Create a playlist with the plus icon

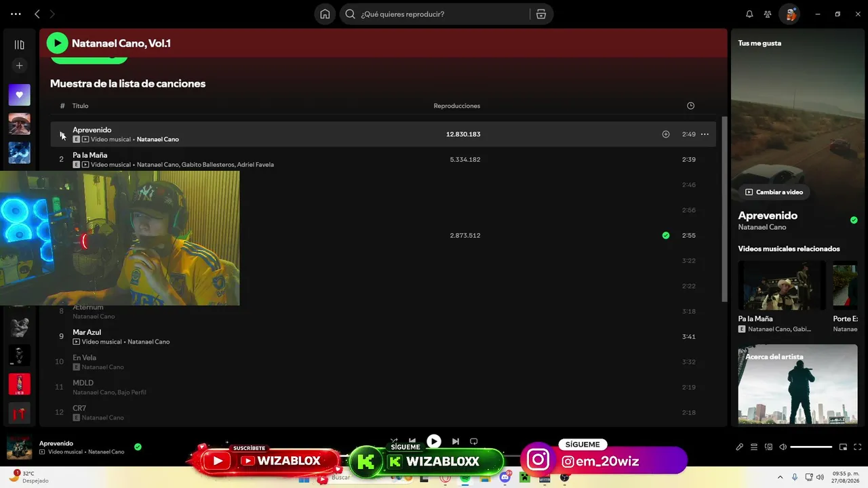point(19,66)
